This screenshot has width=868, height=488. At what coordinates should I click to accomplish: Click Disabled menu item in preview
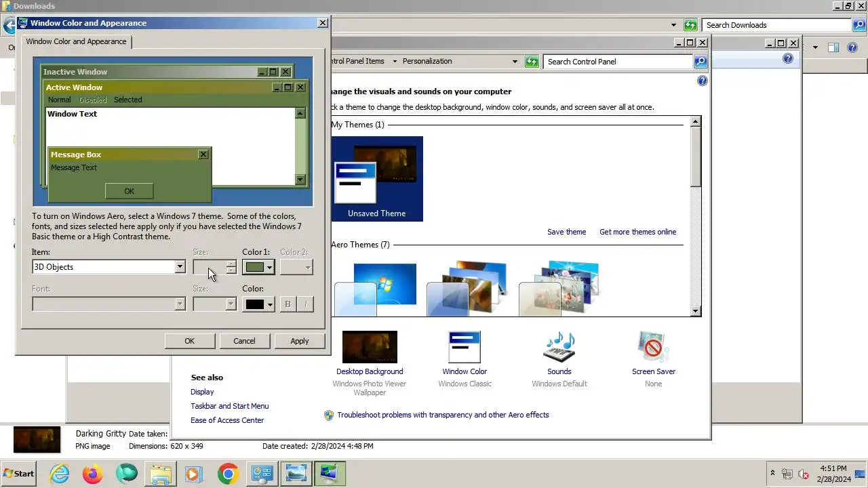coord(93,100)
